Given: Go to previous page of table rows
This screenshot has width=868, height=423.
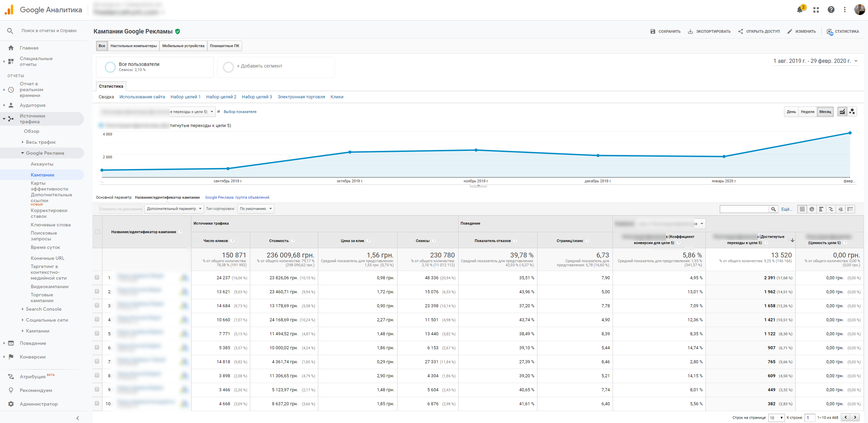Looking at the screenshot, I should [845, 417].
